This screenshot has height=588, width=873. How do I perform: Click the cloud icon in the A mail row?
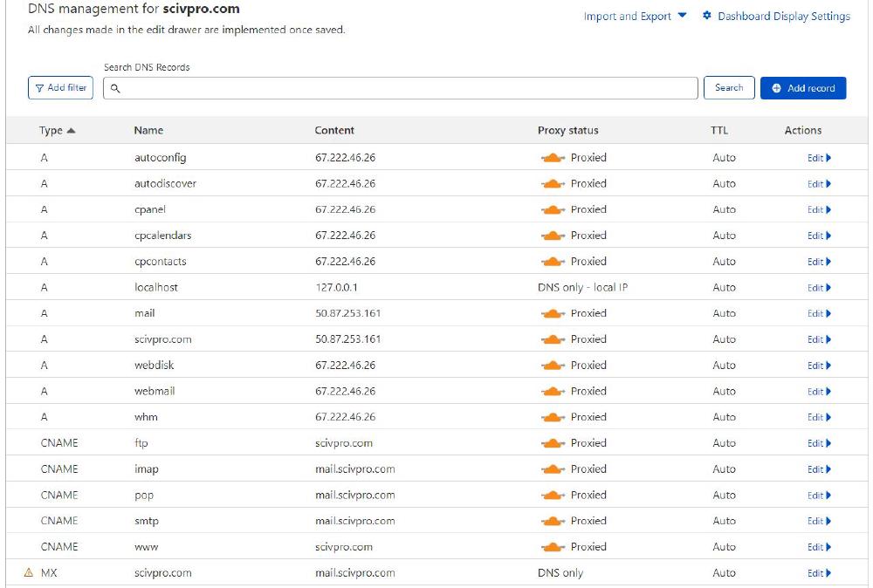tap(553, 314)
